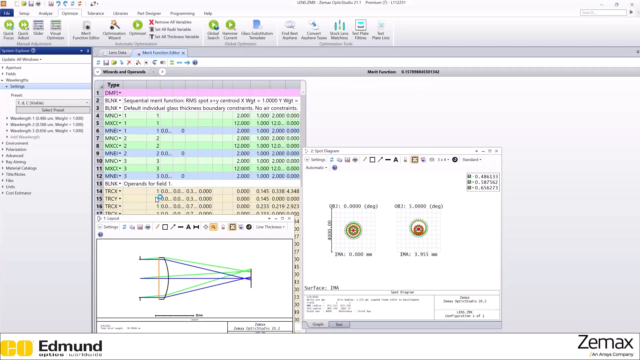Launch the Visual Optimizer
The image size is (640, 360).
56,30
